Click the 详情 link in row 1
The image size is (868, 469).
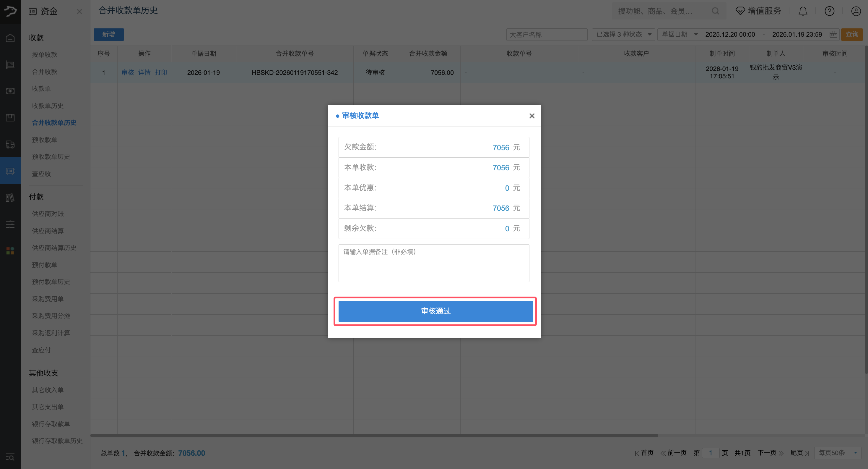[144, 72]
